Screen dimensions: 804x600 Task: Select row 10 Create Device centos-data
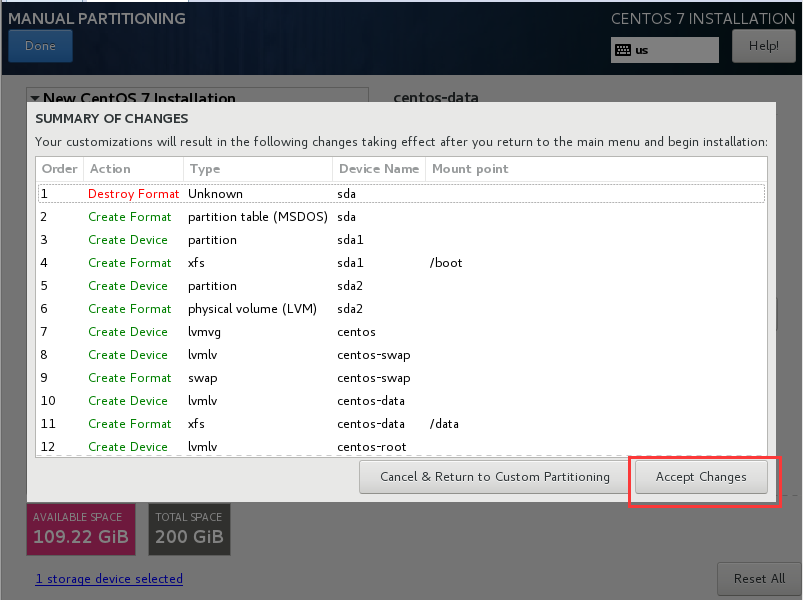click(x=401, y=401)
